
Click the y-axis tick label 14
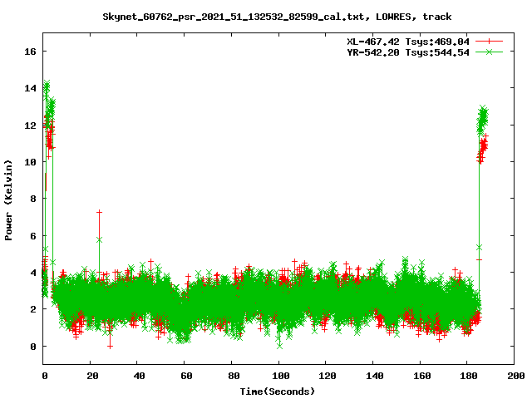[30, 88]
